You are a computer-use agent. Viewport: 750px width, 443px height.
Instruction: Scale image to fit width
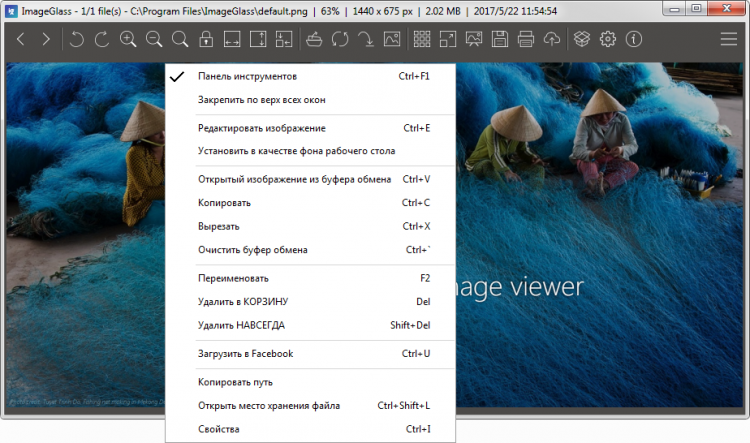tap(232, 39)
